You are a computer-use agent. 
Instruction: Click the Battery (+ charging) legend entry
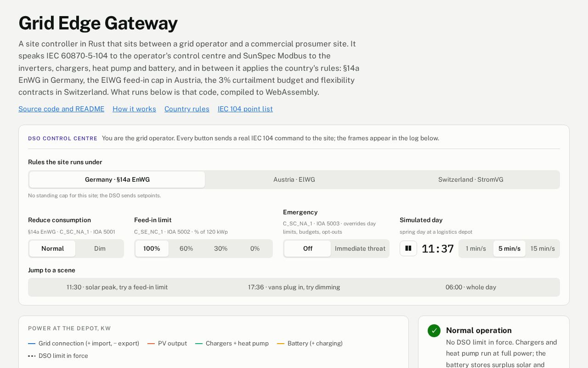(310, 343)
